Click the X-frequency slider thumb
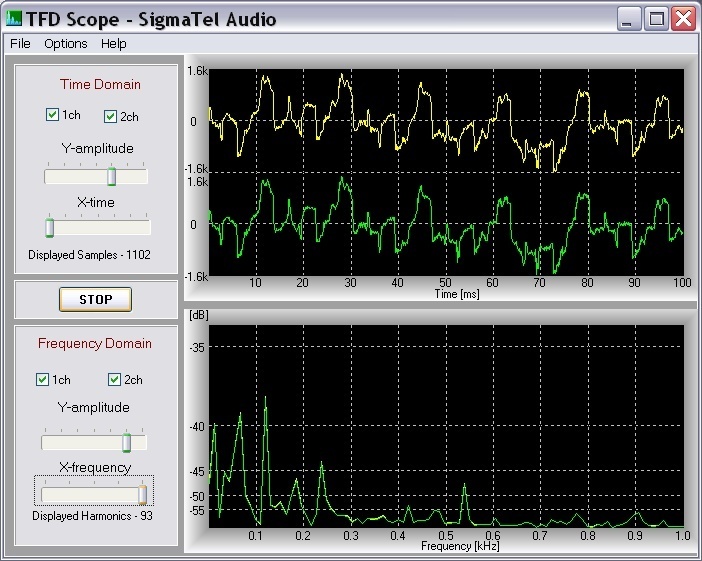 142,495
